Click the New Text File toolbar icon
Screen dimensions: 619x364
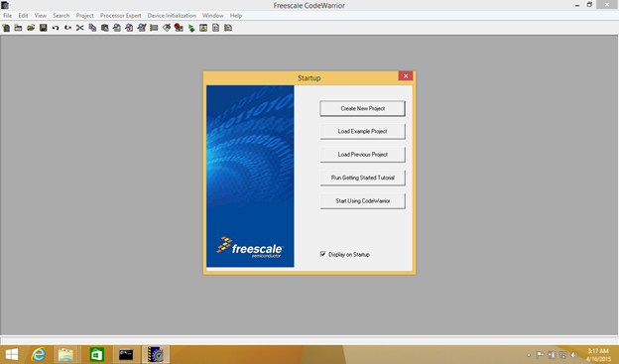(x=6, y=28)
